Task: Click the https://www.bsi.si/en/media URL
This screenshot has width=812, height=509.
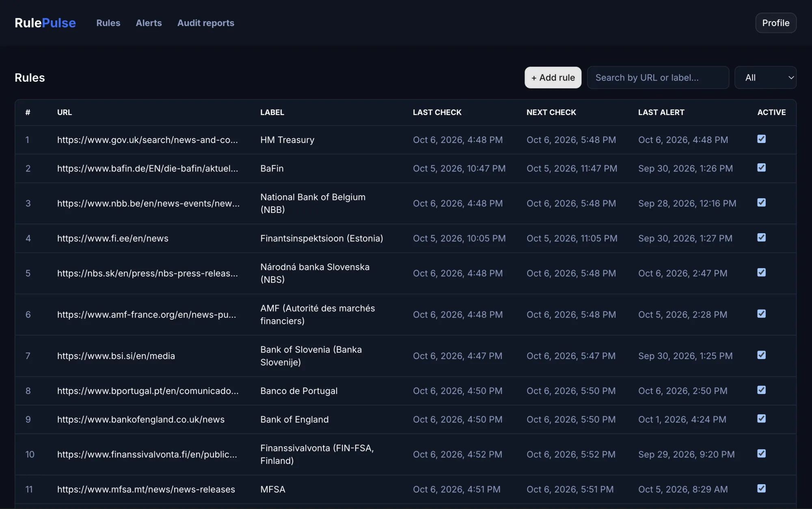Action: (x=116, y=356)
